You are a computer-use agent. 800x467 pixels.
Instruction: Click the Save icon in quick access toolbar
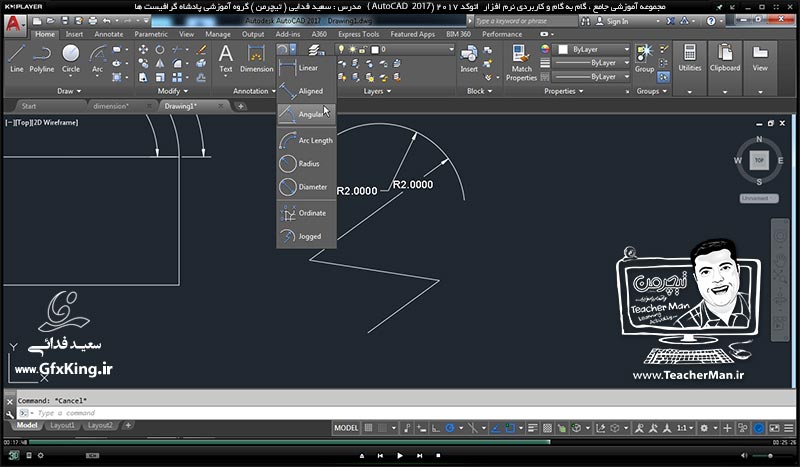click(x=65, y=21)
